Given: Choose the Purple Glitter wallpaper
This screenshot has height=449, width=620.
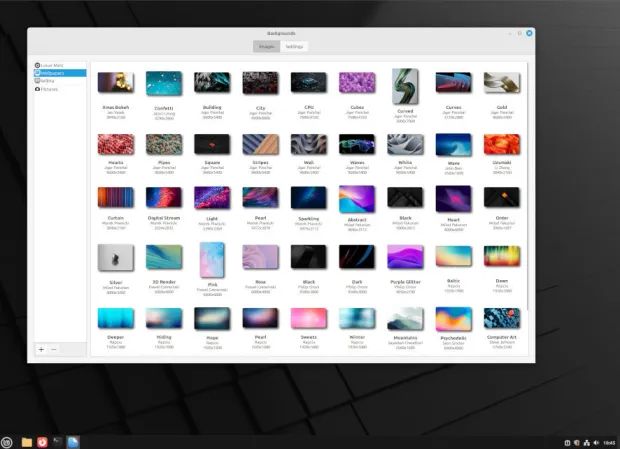Looking at the screenshot, I should coord(405,257).
